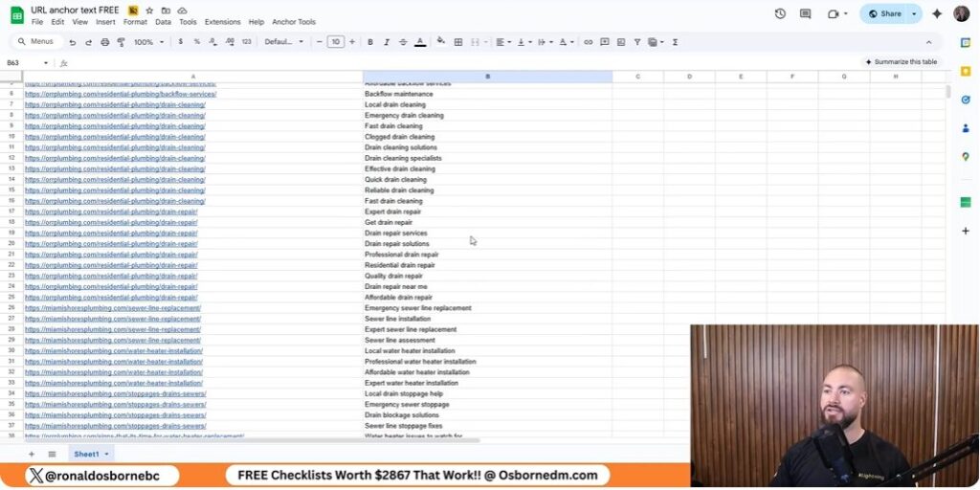The image size is (980, 490).
Task: Open the fill color bucket
Action: click(x=440, y=41)
